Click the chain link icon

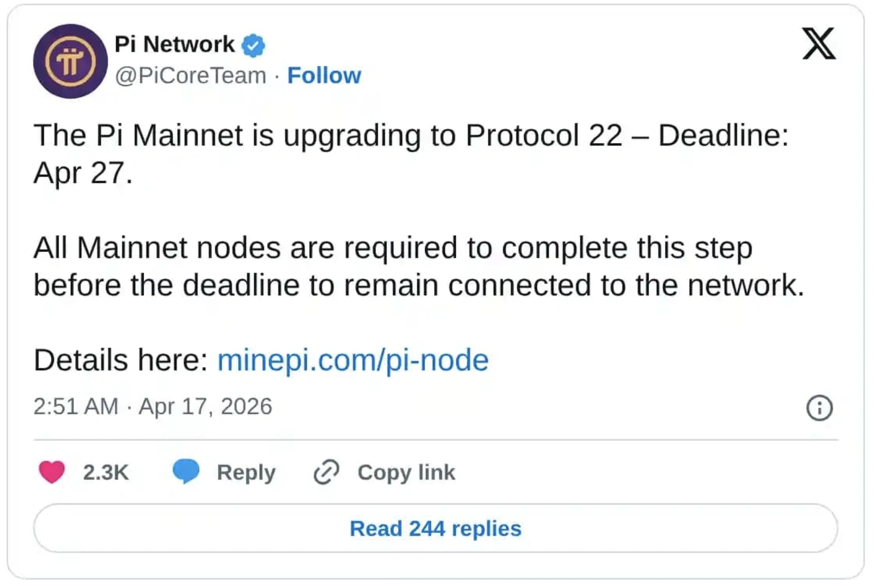pos(327,472)
